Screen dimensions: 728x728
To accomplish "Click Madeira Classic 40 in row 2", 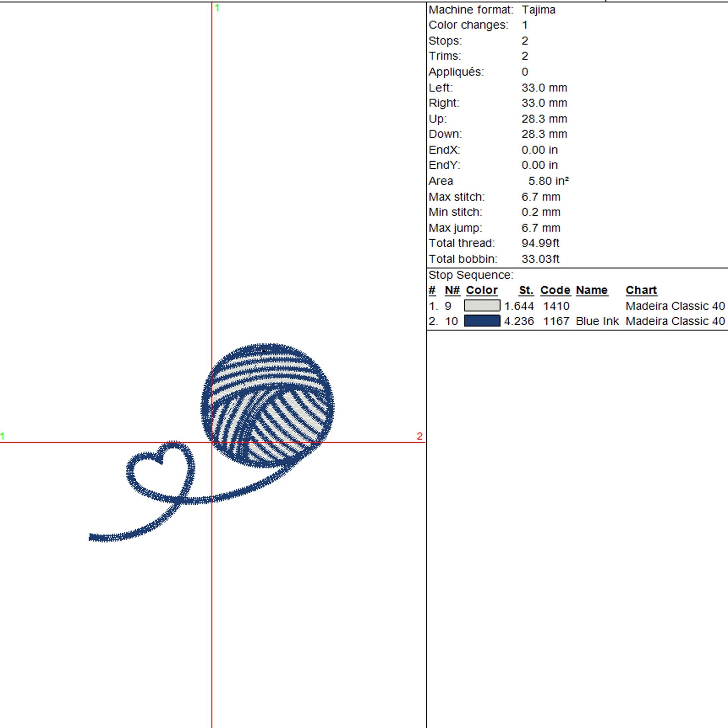I will pyautogui.click(x=675, y=321).
